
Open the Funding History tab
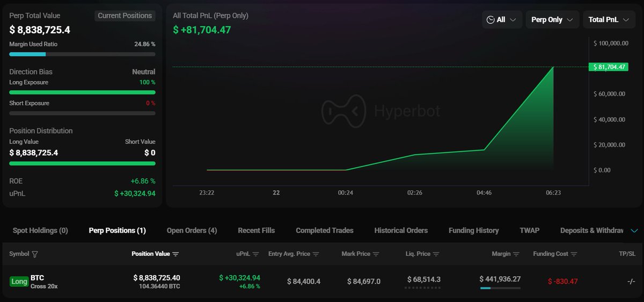click(x=473, y=231)
